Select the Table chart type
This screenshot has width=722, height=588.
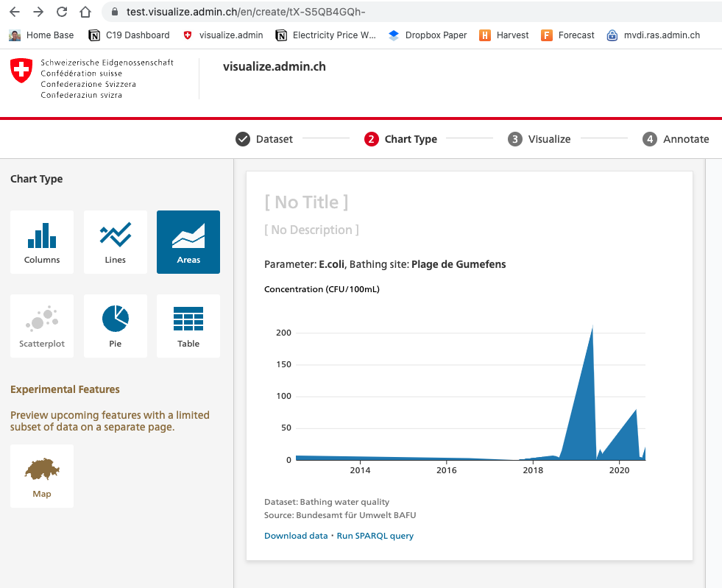point(188,325)
